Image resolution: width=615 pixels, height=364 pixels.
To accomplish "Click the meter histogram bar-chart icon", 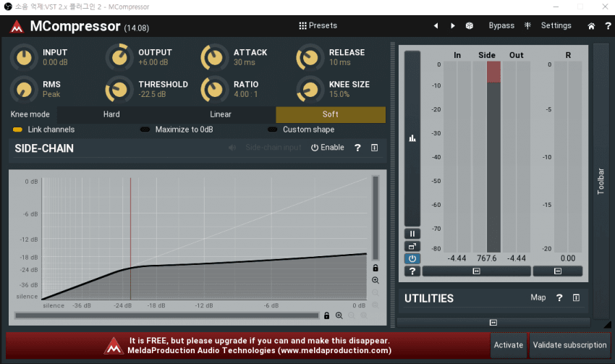I will point(412,138).
